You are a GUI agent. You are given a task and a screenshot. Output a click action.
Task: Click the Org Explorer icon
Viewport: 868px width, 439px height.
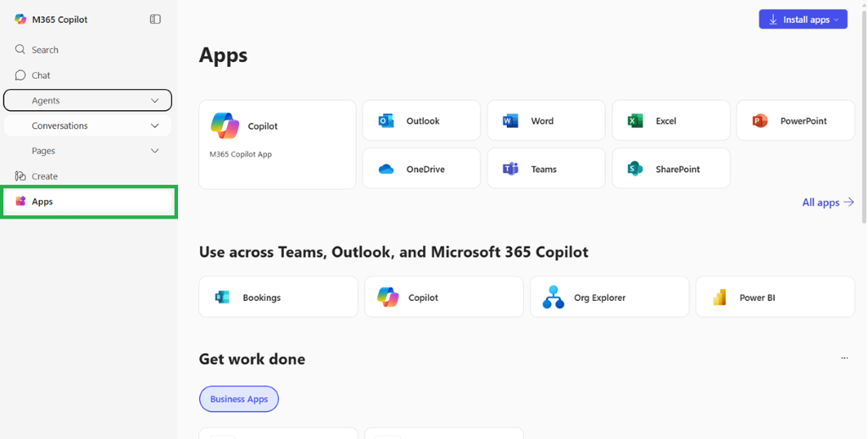(553, 297)
